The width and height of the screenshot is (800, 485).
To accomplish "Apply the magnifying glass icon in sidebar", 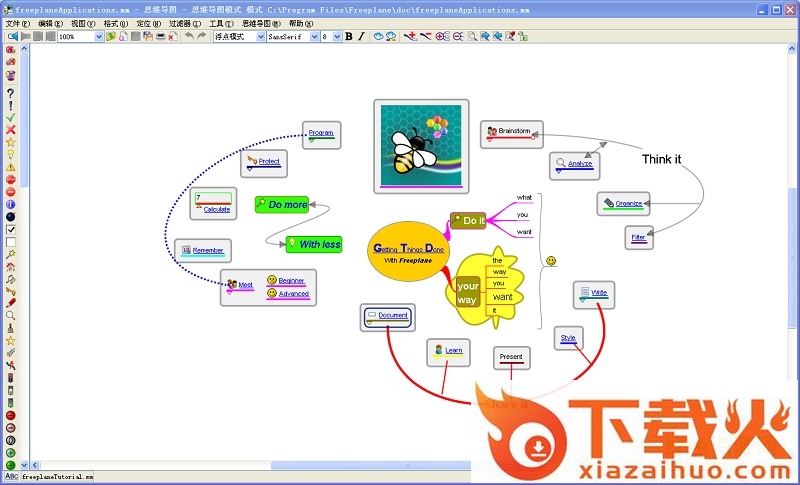I will click(10, 316).
